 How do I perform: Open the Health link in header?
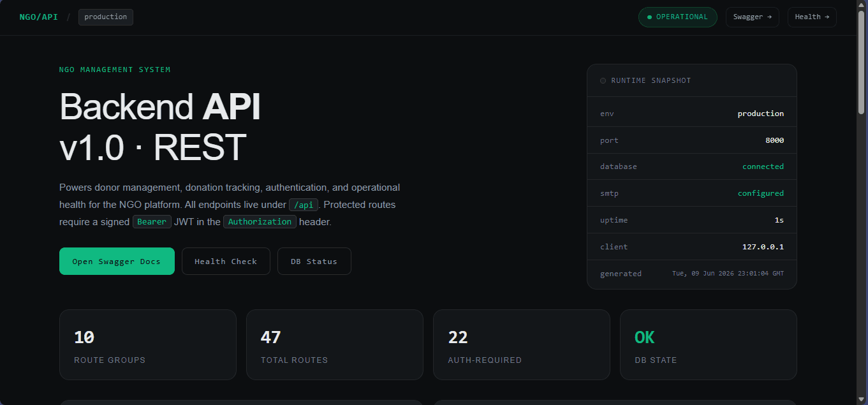pyautogui.click(x=812, y=17)
